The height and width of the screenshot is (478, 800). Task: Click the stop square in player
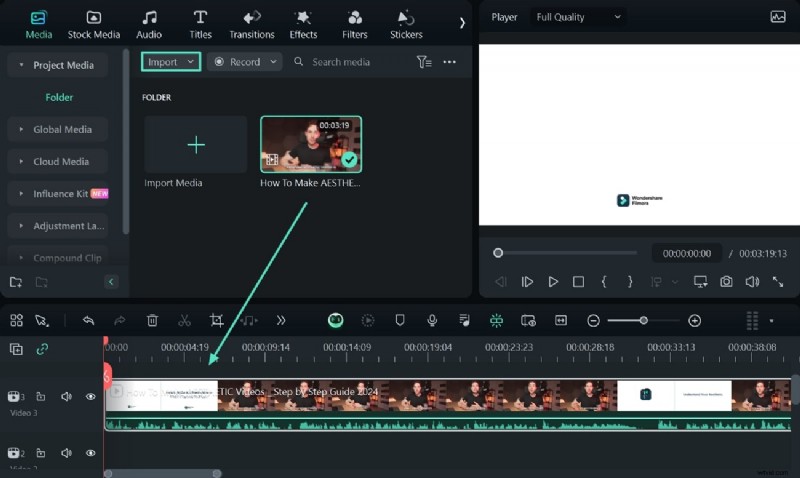click(578, 282)
